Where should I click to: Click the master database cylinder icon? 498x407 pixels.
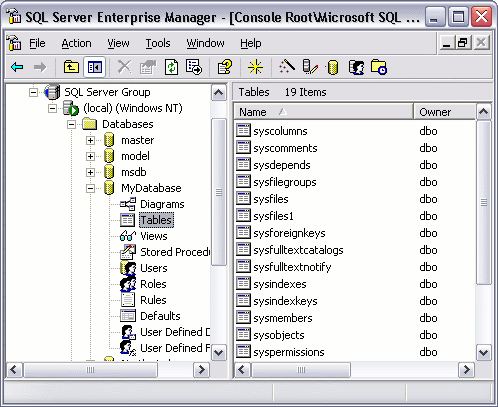[109, 140]
